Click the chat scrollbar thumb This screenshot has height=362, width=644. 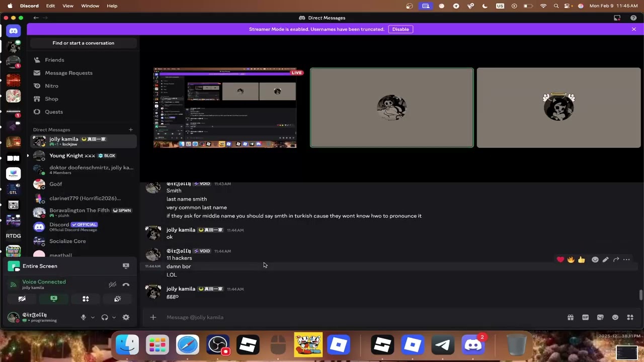640,295
